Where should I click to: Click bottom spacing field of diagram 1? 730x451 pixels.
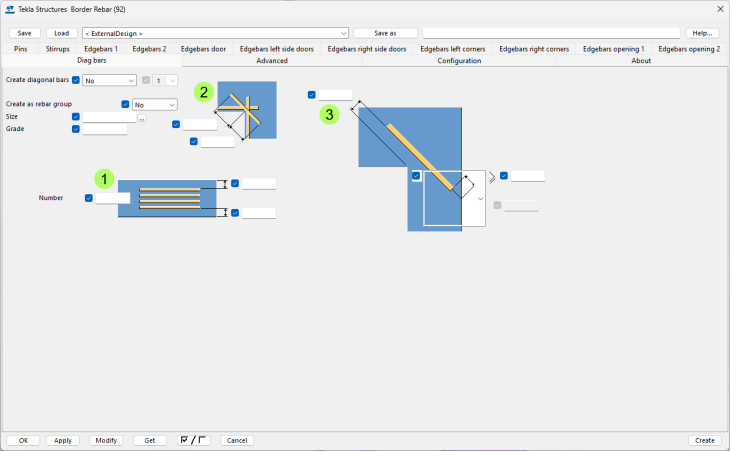pyautogui.click(x=259, y=213)
